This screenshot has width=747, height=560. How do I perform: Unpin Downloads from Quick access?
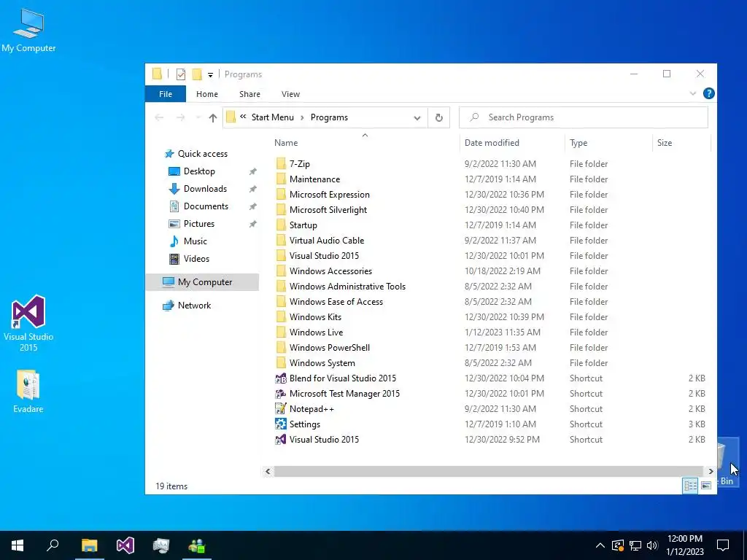(253, 189)
